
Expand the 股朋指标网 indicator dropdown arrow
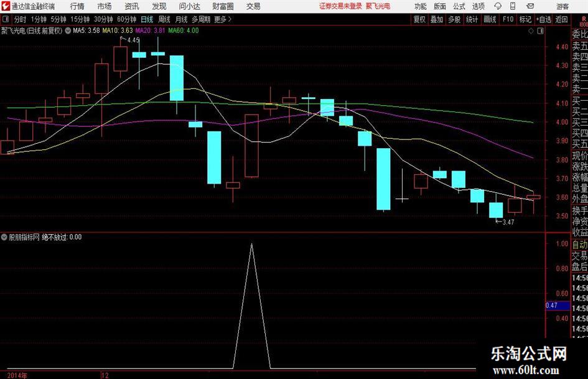pyautogui.click(x=4, y=237)
